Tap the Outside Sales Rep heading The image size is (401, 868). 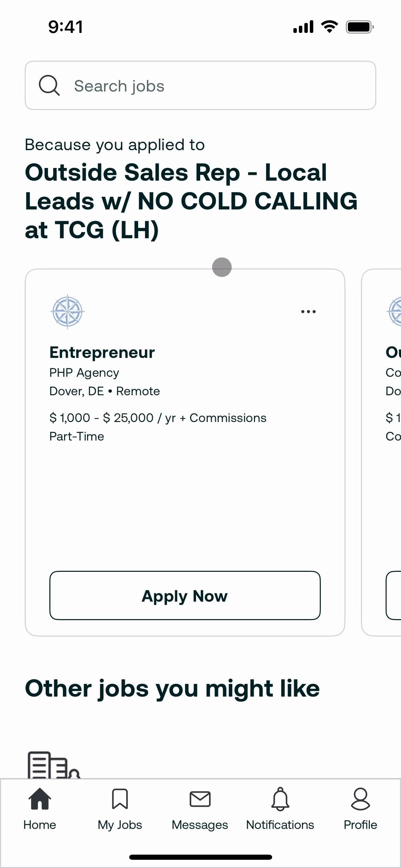tap(191, 201)
